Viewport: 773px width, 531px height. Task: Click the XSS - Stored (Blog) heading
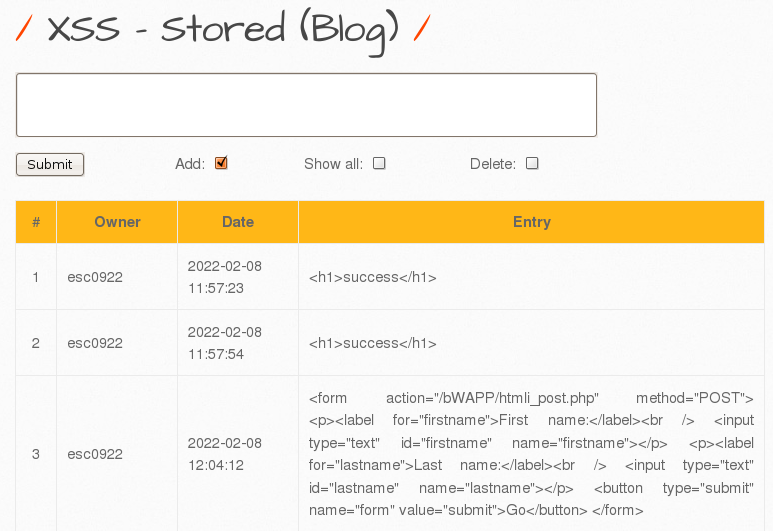pos(223,31)
